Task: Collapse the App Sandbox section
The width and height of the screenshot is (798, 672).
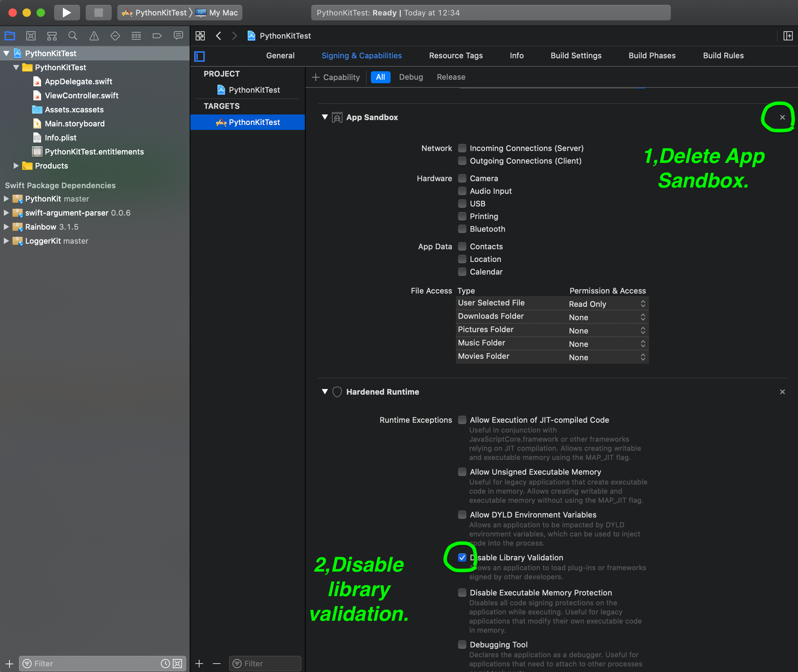Action: pos(325,117)
